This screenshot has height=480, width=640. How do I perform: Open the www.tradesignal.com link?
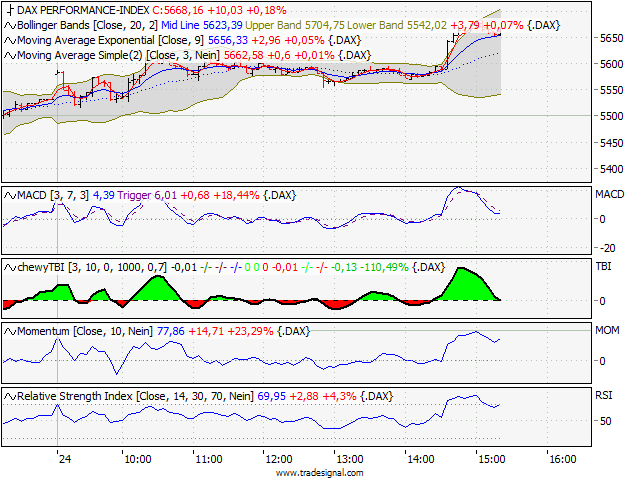(x=319, y=473)
